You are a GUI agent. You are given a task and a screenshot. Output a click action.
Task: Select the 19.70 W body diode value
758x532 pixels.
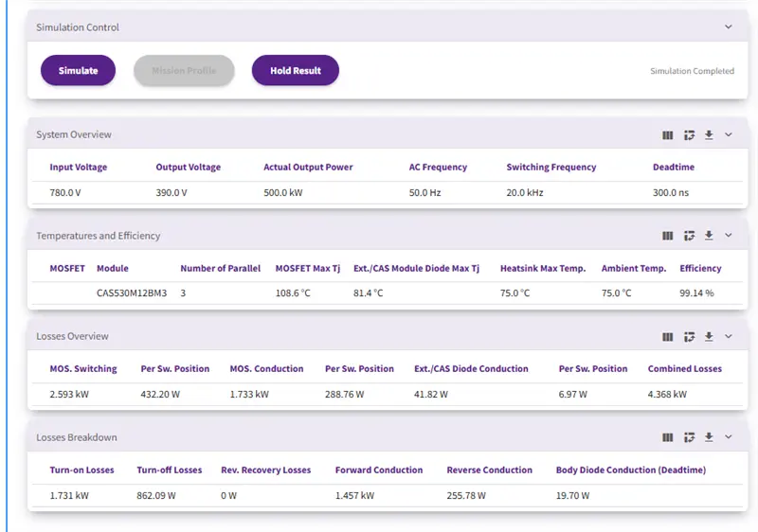pyautogui.click(x=572, y=496)
